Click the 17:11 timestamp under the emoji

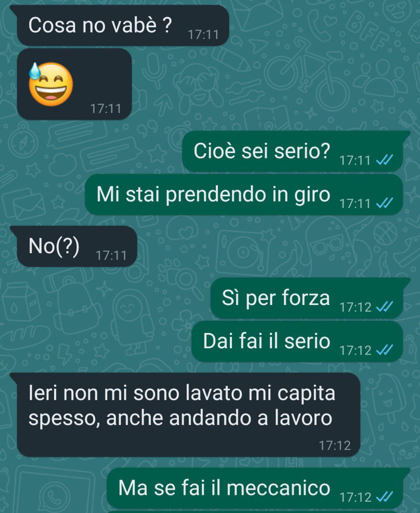pyautogui.click(x=106, y=109)
